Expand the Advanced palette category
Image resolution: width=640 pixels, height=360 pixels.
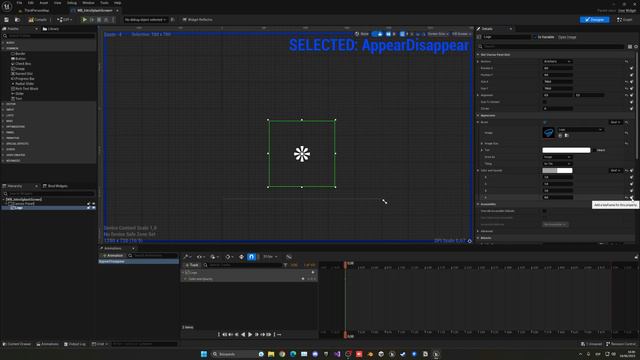click(4, 161)
